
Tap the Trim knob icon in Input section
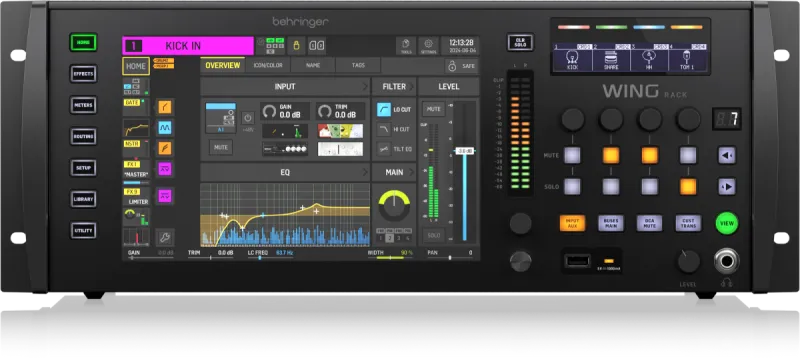[x=324, y=111]
